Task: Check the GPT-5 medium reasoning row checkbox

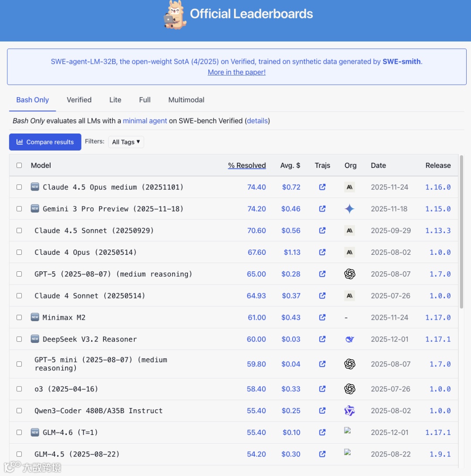Action: tap(19, 274)
